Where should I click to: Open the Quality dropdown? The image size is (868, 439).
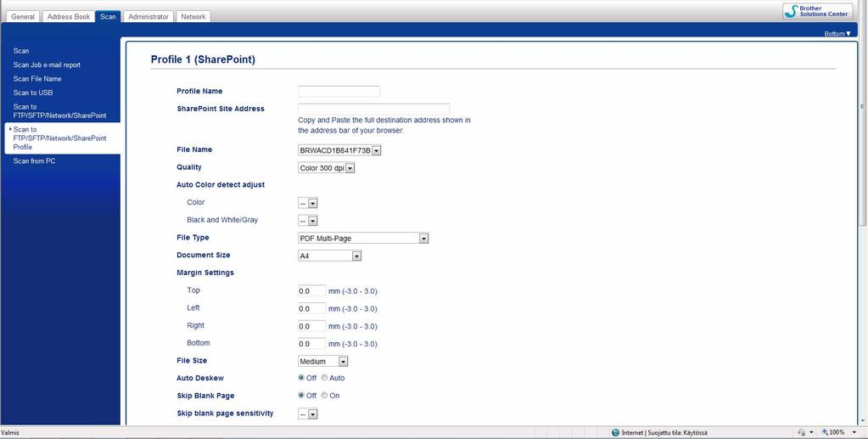coord(326,168)
